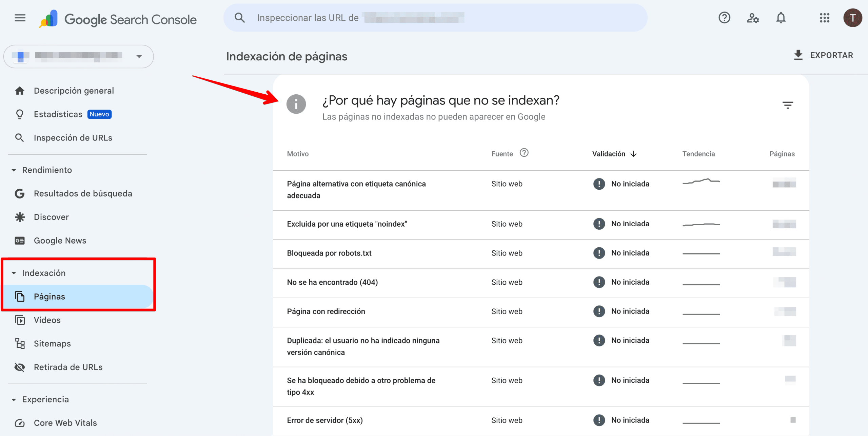Click the video icon beside Vídeos
The width and height of the screenshot is (868, 436).
click(x=20, y=320)
